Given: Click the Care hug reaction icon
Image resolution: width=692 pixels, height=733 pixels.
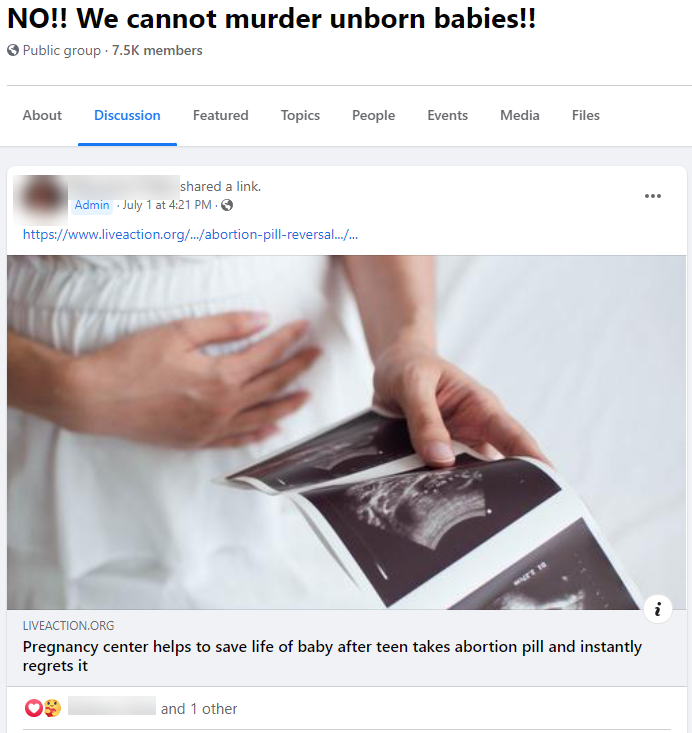Looking at the screenshot, I should click(52, 708).
